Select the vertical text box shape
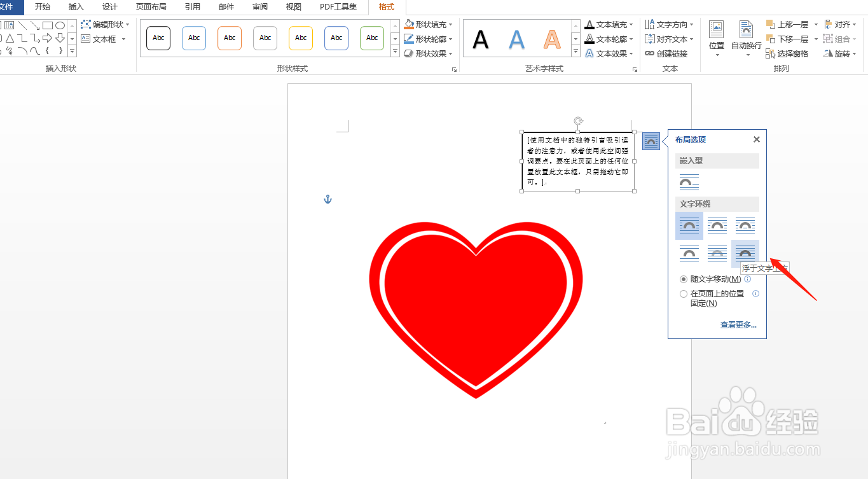This screenshot has width=868, height=479. (10, 25)
